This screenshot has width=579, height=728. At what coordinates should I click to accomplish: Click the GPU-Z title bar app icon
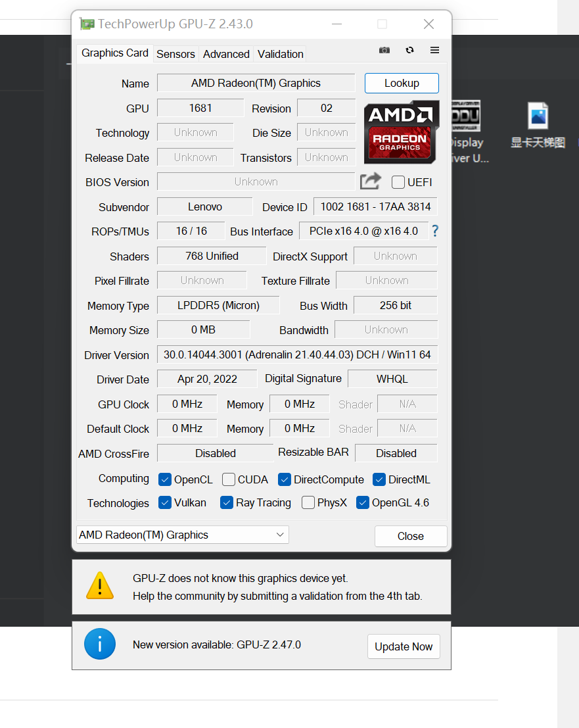click(87, 24)
